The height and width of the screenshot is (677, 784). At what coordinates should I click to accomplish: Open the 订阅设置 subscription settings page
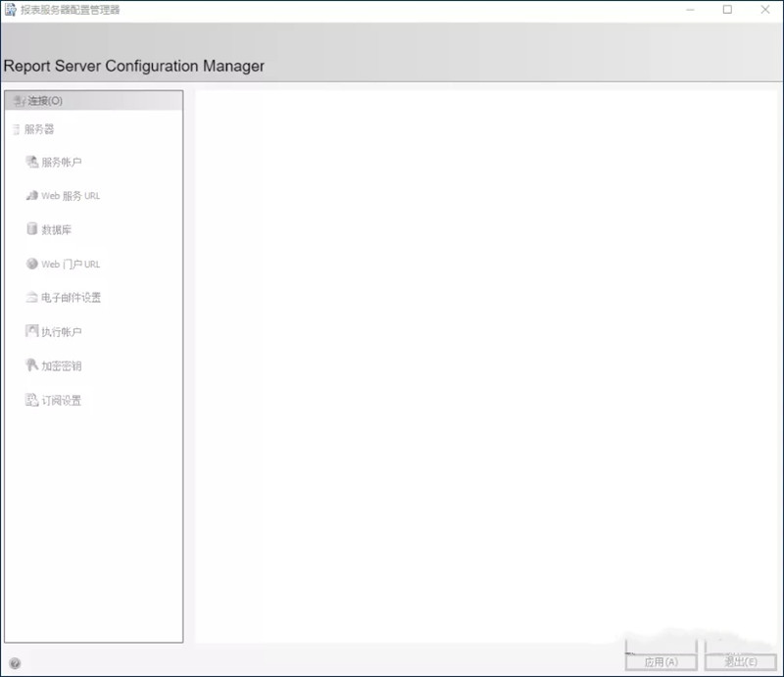pos(61,401)
